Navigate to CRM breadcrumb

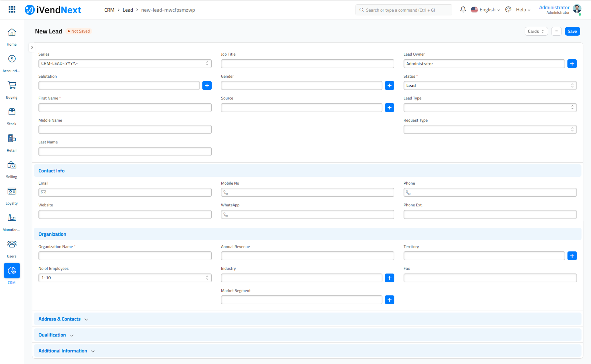click(109, 10)
